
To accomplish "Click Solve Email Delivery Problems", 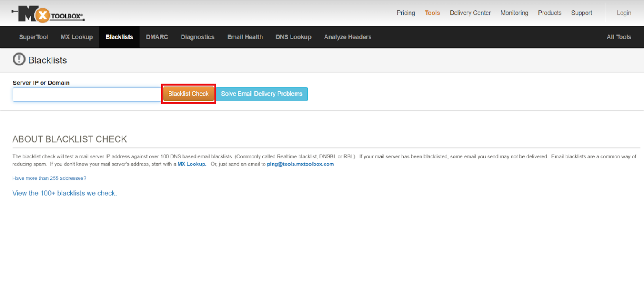I will click(262, 94).
